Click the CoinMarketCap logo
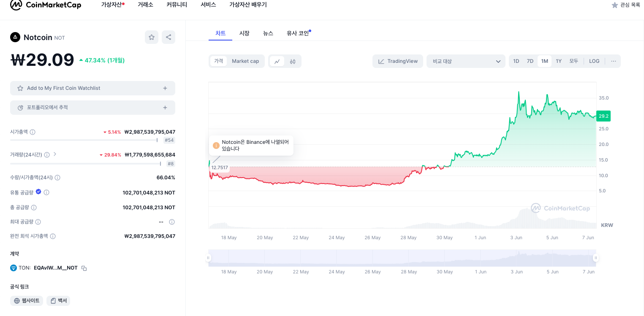This screenshot has width=644, height=316. click(46, 5)
